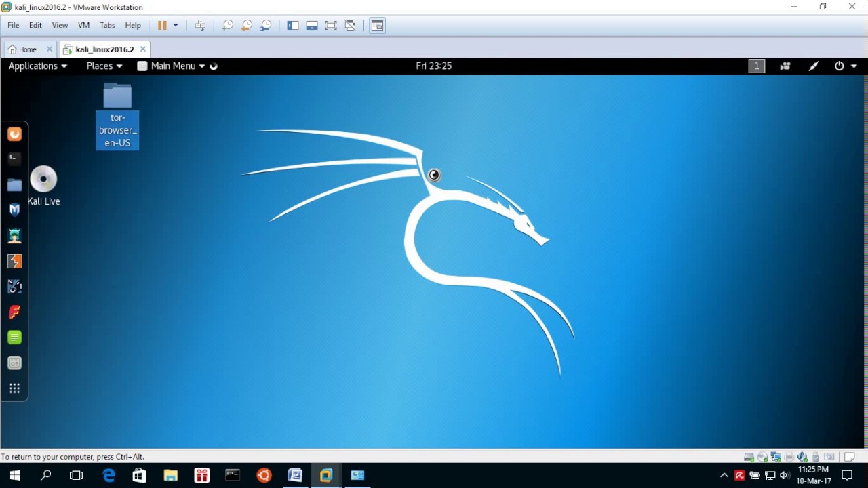Click the brush icon in Kali top bar
The height and width of the screenshot is (488, 868).
click(x=814, y=66)
